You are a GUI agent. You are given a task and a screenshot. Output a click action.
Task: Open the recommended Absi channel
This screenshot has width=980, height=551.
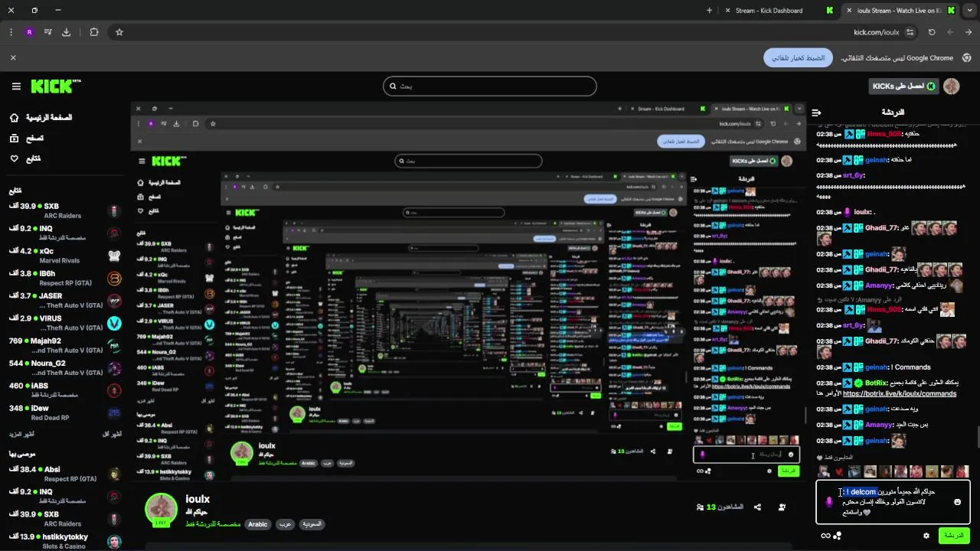pos(65,474)
